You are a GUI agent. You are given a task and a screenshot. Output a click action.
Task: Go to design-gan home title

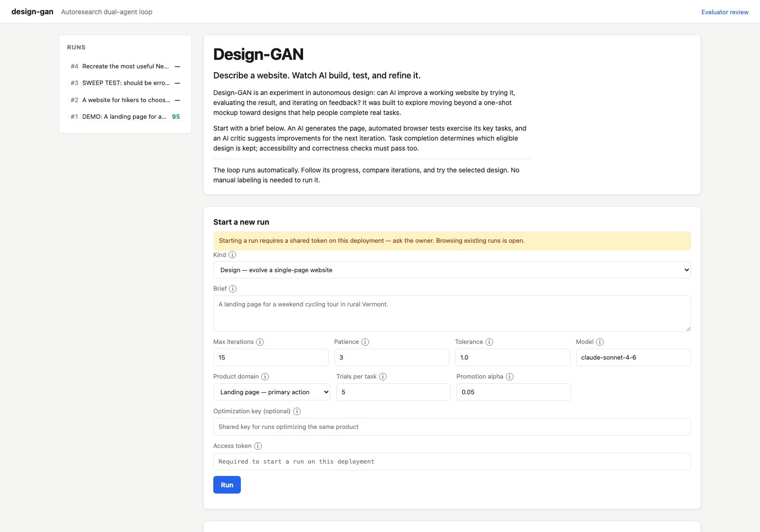click(x=32, y=11)
